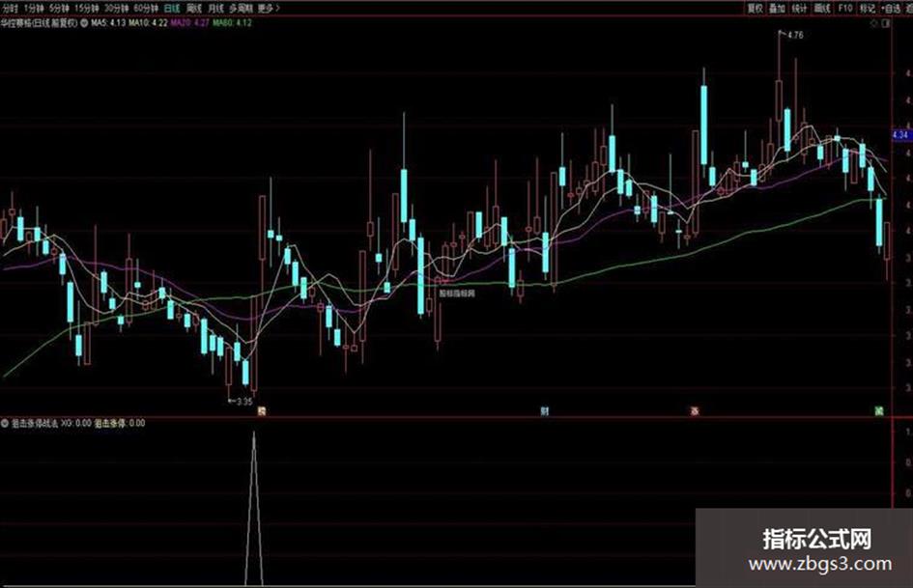Click the square window icon above the price axis

tap(886, 23)
